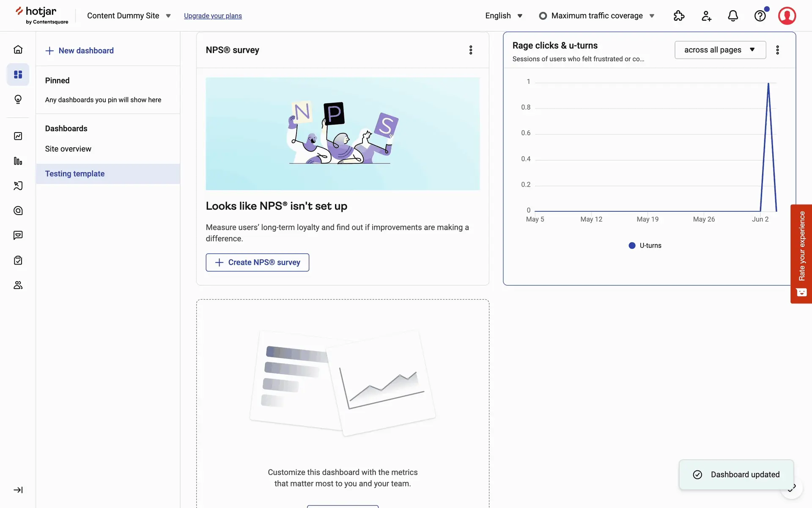Open the help question mark icon
The height and width of the screenshot is (508, 812).
click(760, 16)
